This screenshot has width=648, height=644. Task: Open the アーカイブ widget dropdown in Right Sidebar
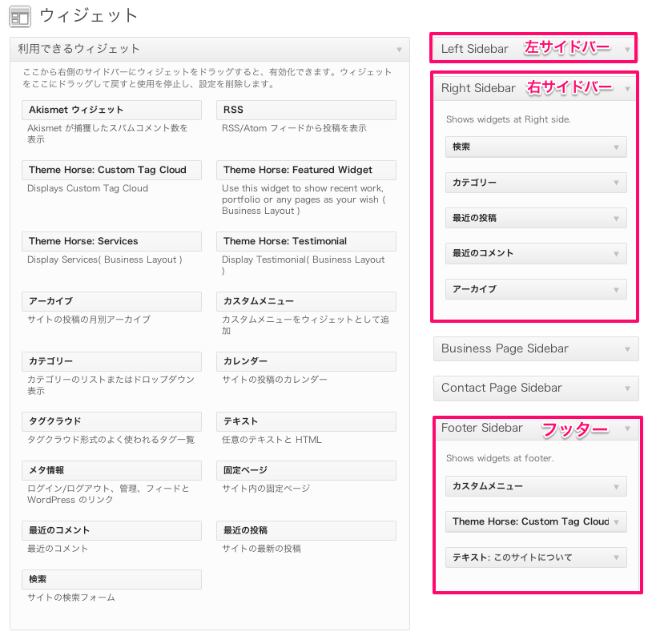[x=616, y=290]
